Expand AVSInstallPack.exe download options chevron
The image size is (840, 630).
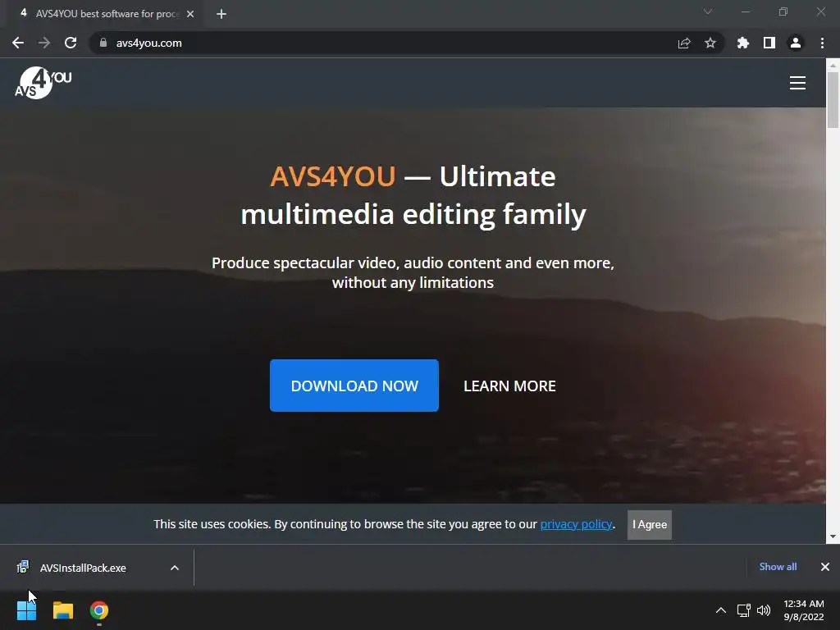point(175,568)
